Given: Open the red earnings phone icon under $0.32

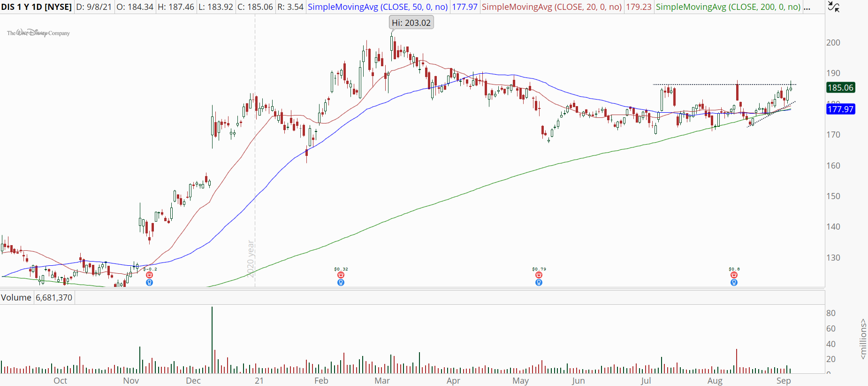Looking at the screenshot, I should 341,275.
